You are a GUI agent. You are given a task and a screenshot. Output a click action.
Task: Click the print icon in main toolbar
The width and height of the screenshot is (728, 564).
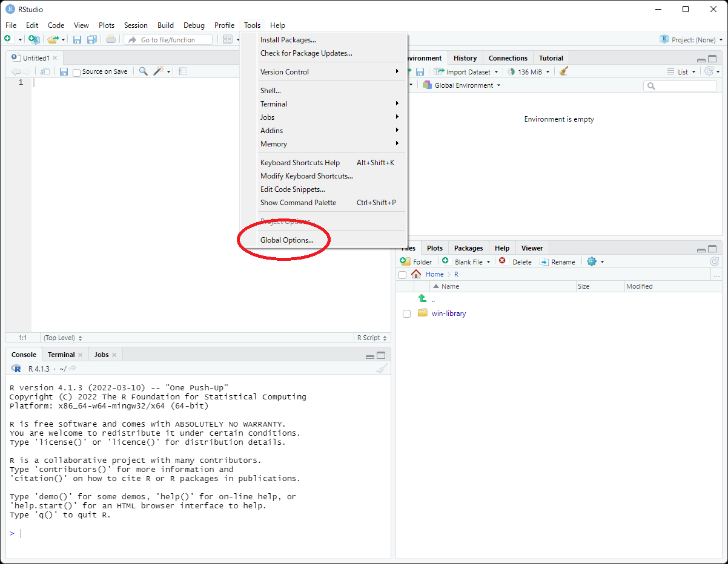tap(110, 40)
